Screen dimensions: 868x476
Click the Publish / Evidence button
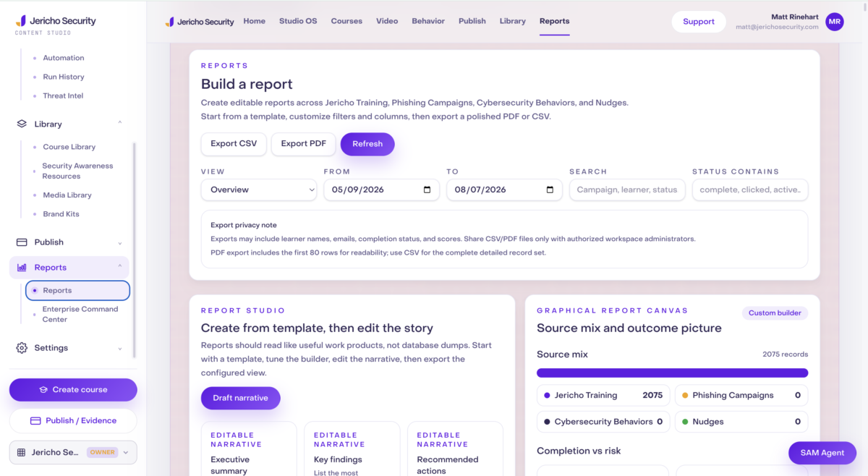pos(73,420)
